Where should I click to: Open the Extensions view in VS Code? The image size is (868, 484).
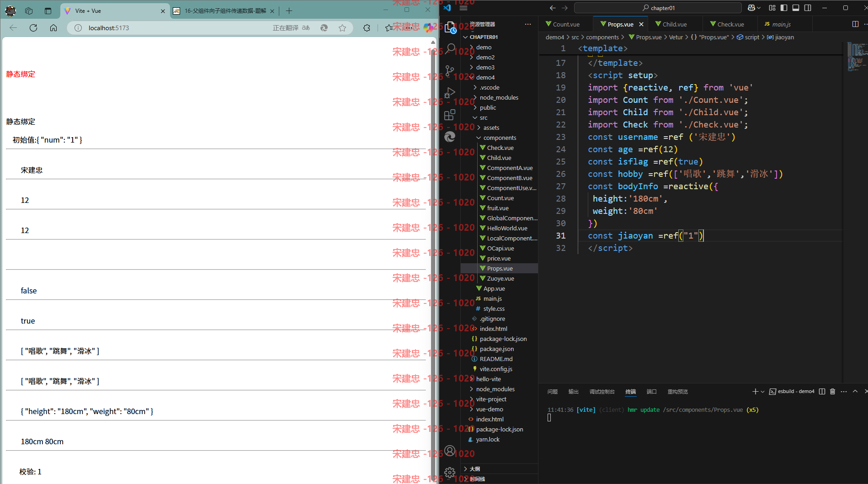pos(450,115)
